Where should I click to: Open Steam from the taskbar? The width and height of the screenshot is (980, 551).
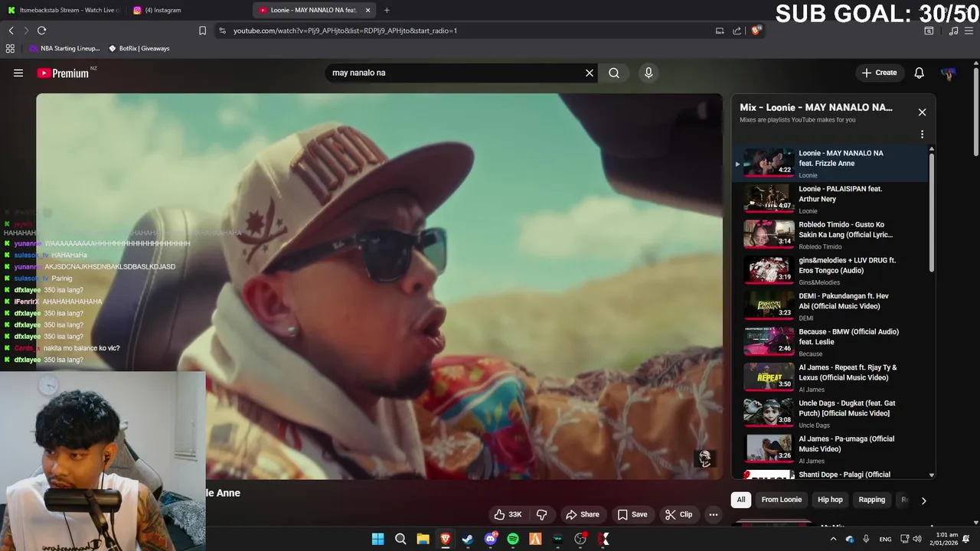point(468,539)
